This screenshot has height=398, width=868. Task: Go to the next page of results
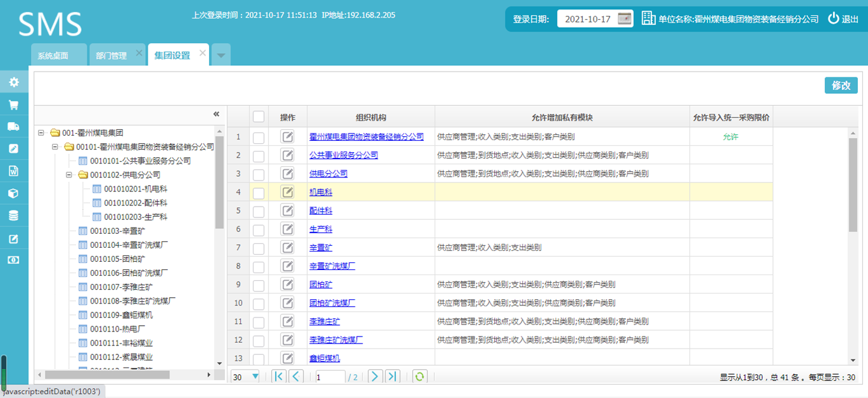pos(374,376)
